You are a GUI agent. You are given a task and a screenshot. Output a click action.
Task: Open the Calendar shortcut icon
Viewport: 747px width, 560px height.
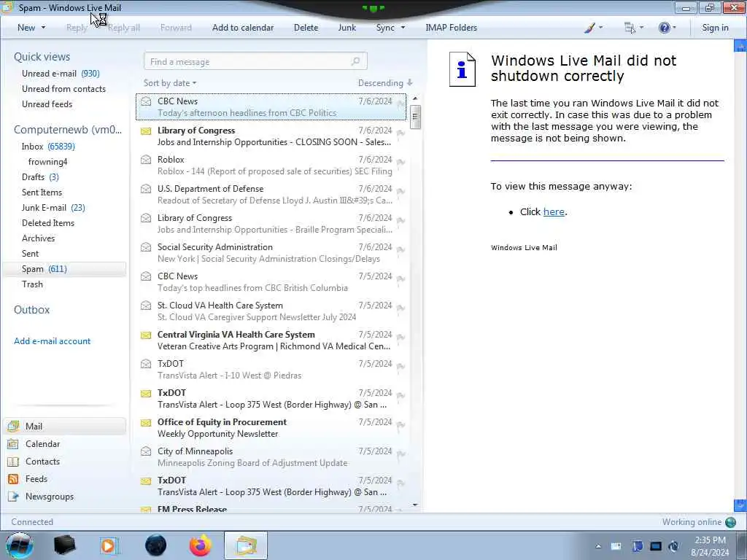pyautogui.click(x=13, y=444)
